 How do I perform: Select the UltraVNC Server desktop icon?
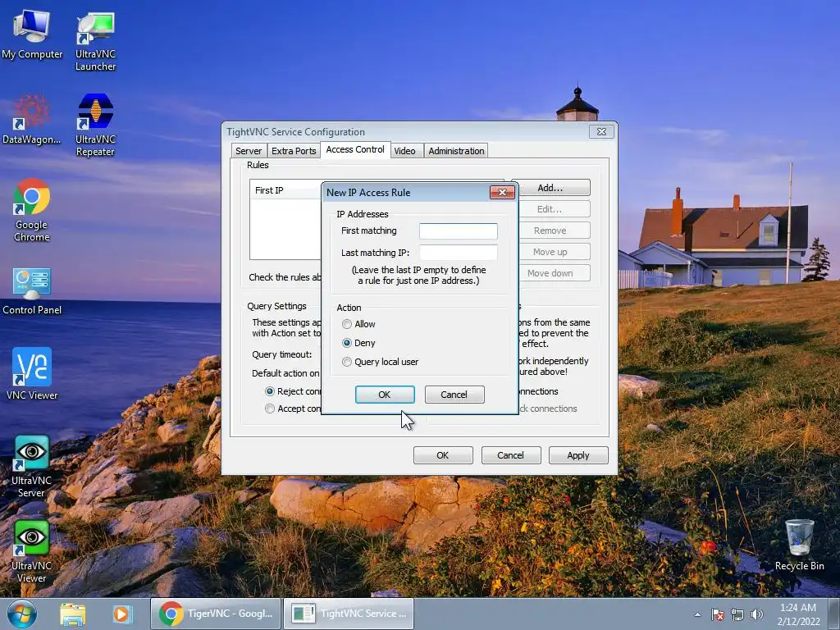tap(32, 466)
